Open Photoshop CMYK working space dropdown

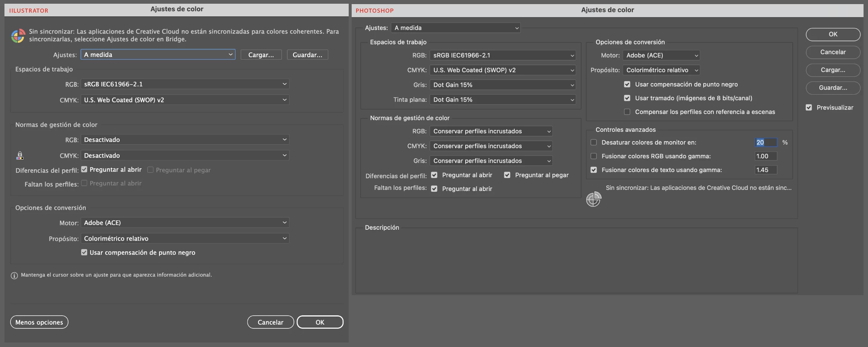point(503,70)
